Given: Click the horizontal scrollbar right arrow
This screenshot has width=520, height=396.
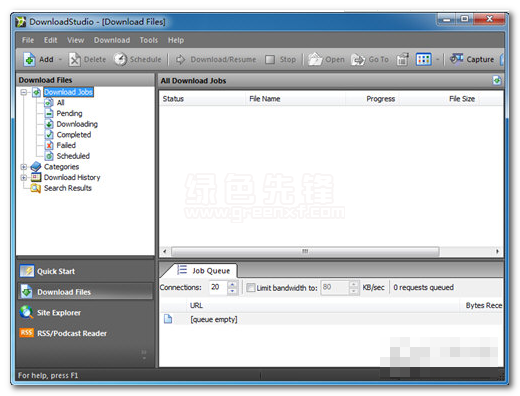Looking at the screenshot, I should pyautogui.click(x=497, y=251).
